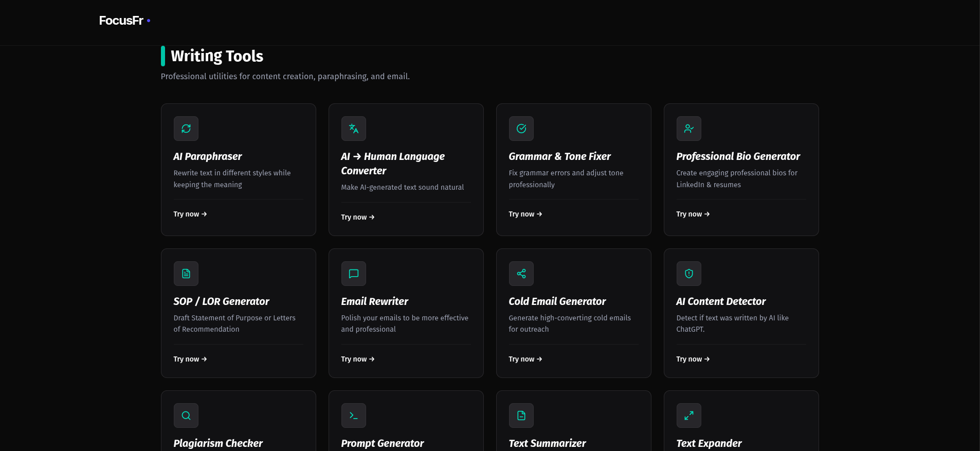Open the Text Expander title

pos(709,443)
